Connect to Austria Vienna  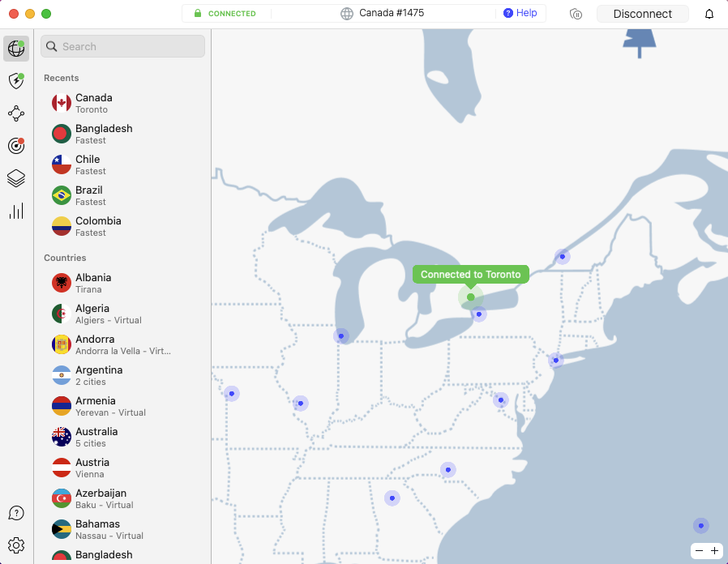pyautogui.click(x=122, y=468)
